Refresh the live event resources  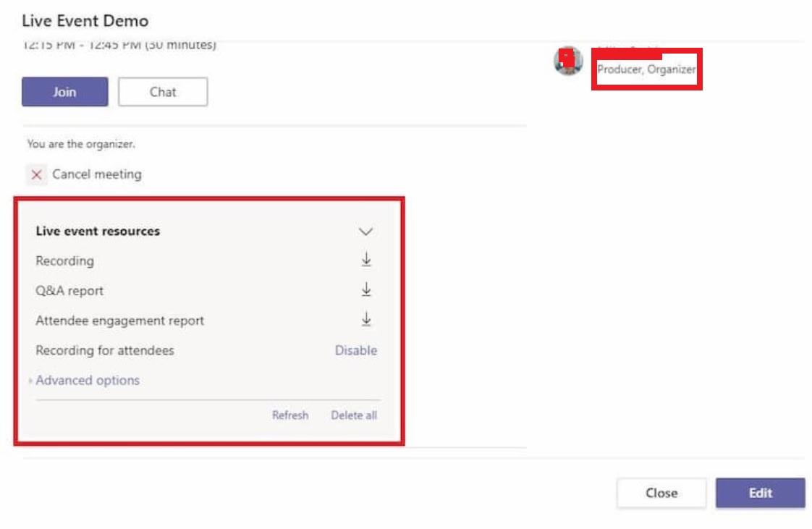[x=290, y=415]
